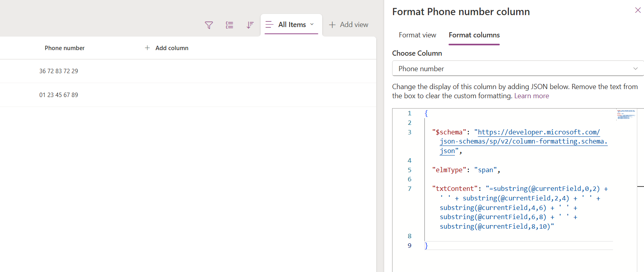
Task: Click line number 1 in the editor
Action: point(410,113)
